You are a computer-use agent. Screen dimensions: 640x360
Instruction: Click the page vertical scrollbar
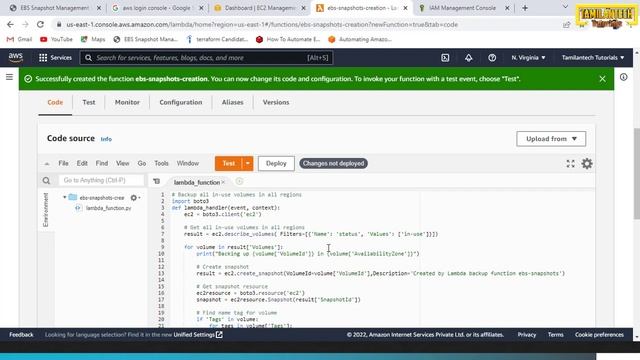[636, 173]
